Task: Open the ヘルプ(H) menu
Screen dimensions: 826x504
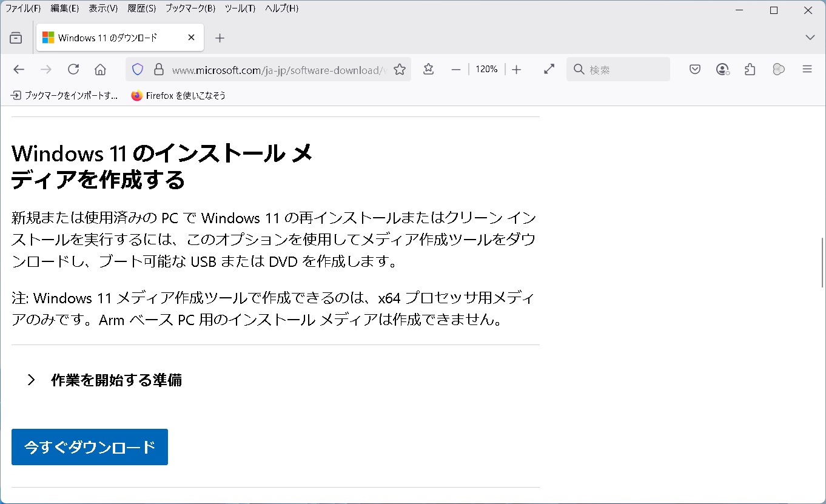Action: (x=282, y=8)
